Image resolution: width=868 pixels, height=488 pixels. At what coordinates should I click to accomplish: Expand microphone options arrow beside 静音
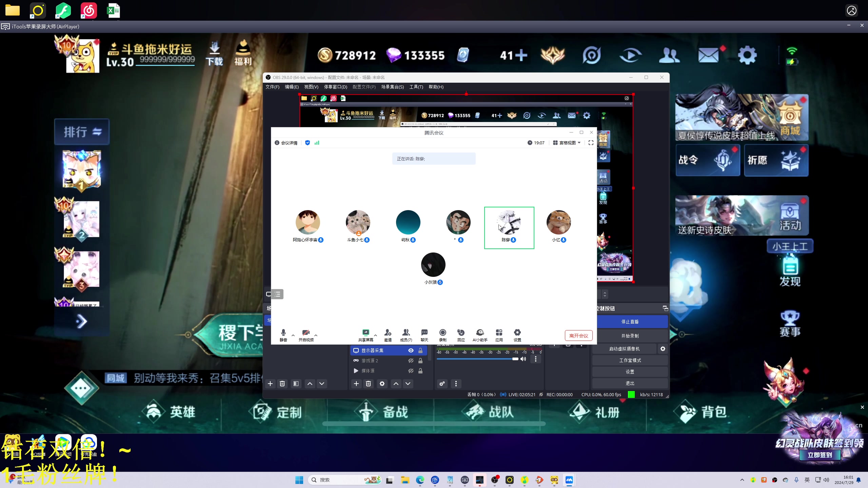click(x=293, y=335)
